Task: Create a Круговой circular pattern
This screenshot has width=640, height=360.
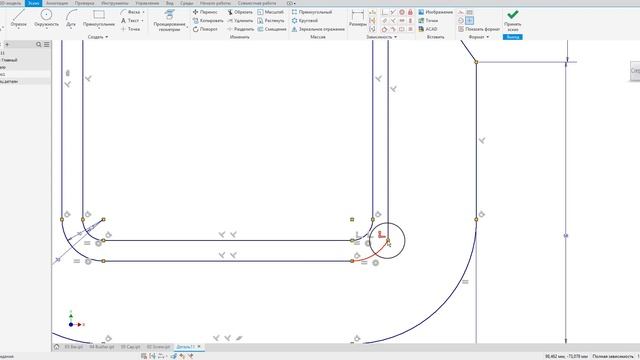Action: [305, 20]
